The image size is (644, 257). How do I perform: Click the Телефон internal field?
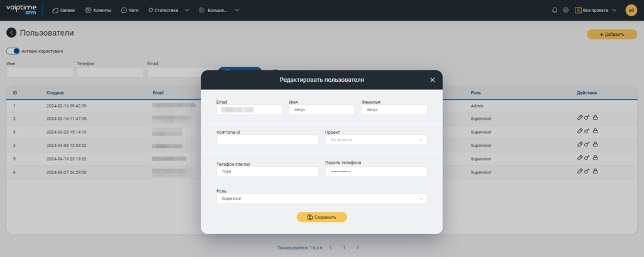click(267, 172)
